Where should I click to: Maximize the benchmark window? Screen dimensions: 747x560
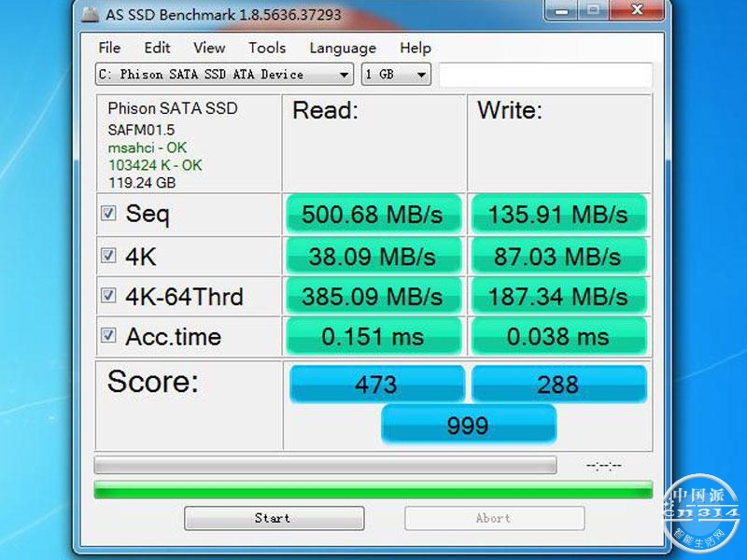pos(593,10)
